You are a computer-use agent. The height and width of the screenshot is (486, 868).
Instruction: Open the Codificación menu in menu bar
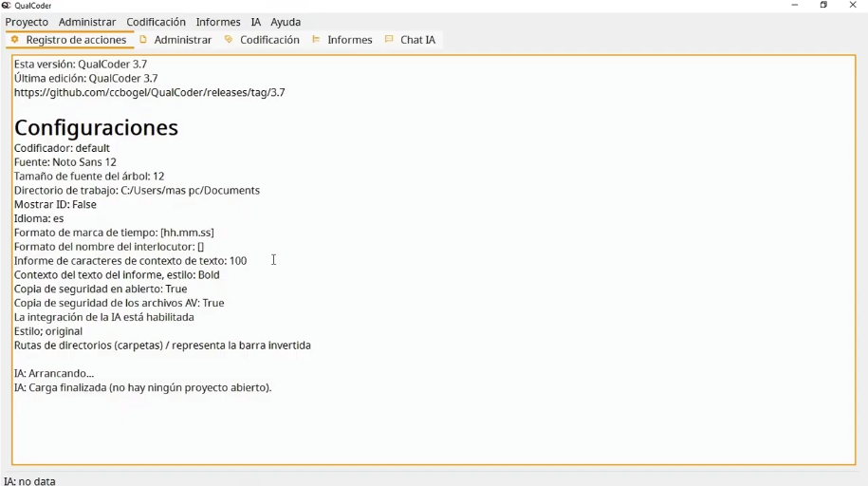click(x=157, y=22)
